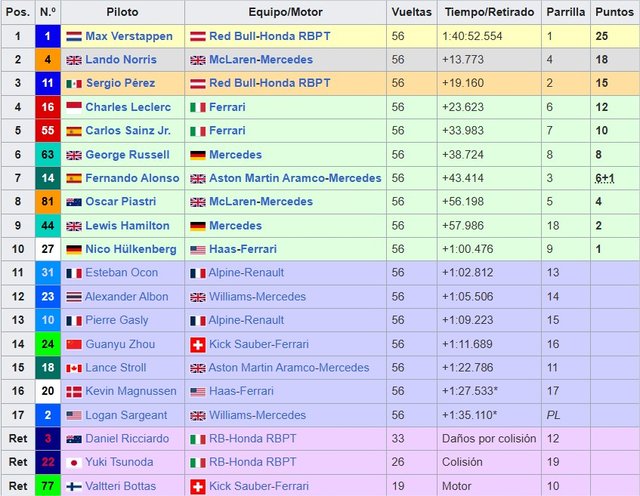Click the Swiss flag in Guanyu Zhou's team cell
Image resolution: width=640 pixels, height=496 pixels.
198,345
